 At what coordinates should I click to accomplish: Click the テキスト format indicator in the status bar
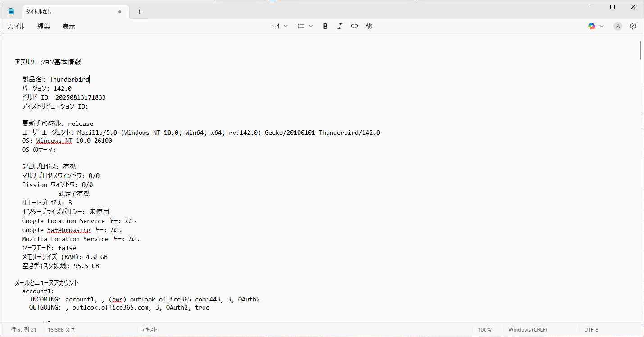pos(150,330)
